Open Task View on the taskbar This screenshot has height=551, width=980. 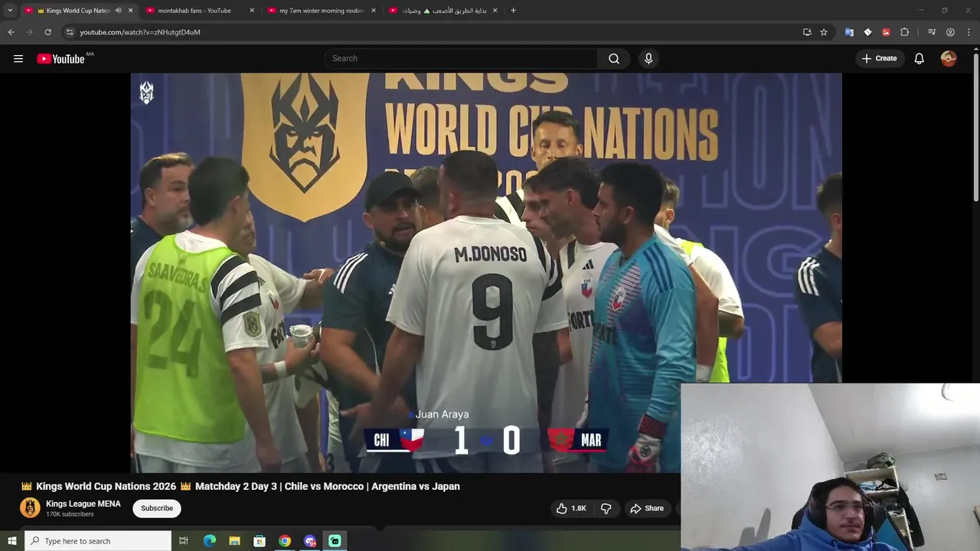184,541
